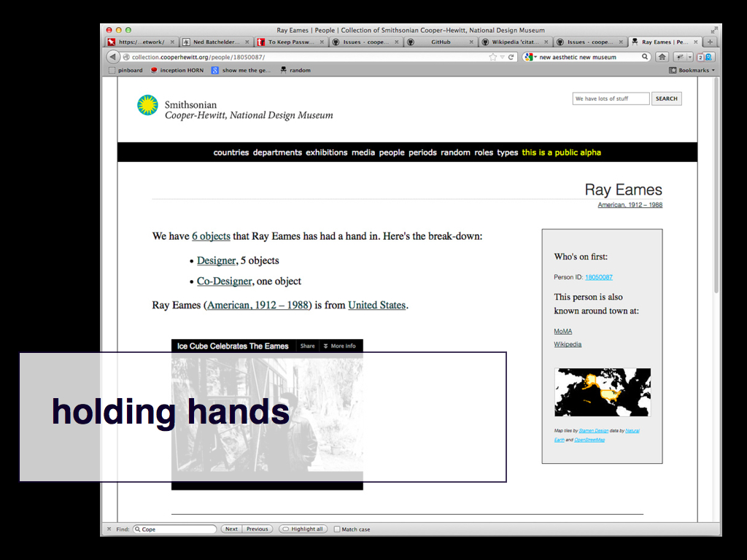This screenshot has height=560, width=747.
Task: Open the 6 objects link
Action: [x=211, y=236]
